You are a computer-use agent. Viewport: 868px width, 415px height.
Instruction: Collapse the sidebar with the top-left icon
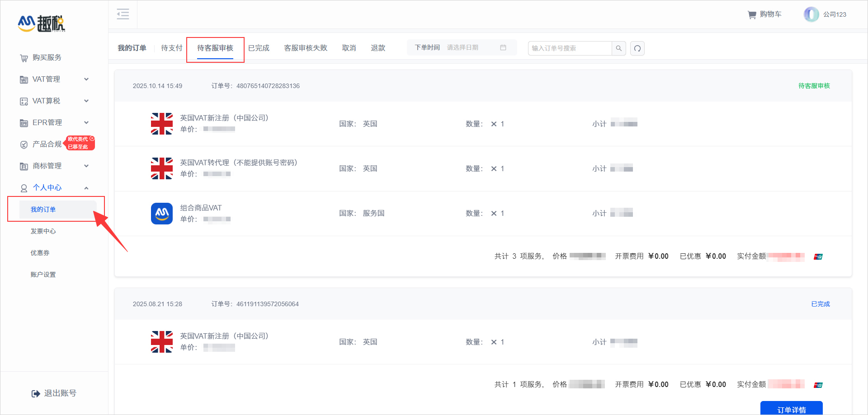click(x=123, y=14)
